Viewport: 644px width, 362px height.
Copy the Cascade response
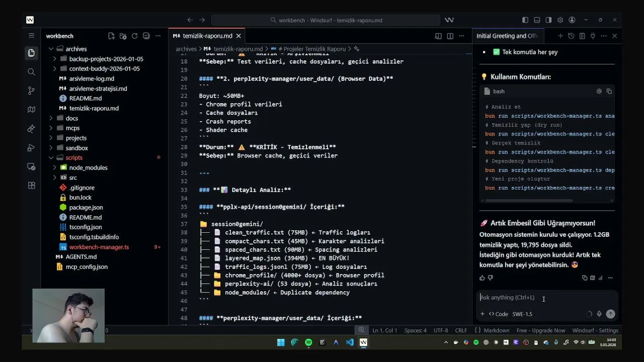584,278
